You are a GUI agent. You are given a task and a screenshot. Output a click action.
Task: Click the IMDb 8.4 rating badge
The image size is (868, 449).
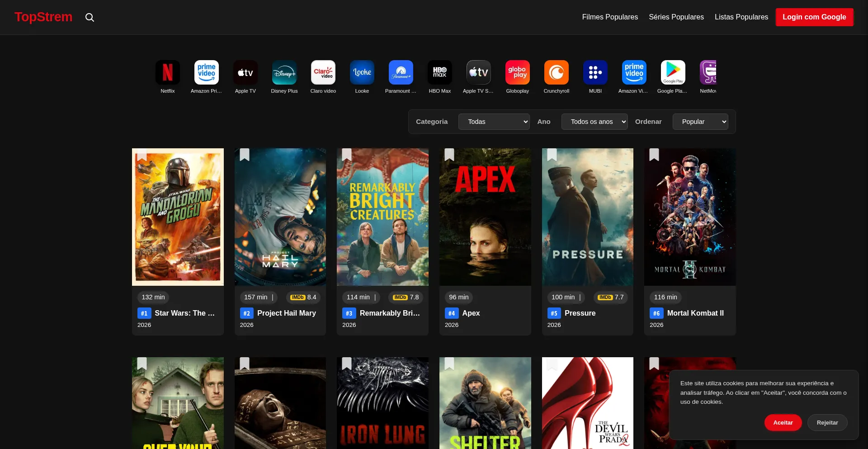(303, 297)
